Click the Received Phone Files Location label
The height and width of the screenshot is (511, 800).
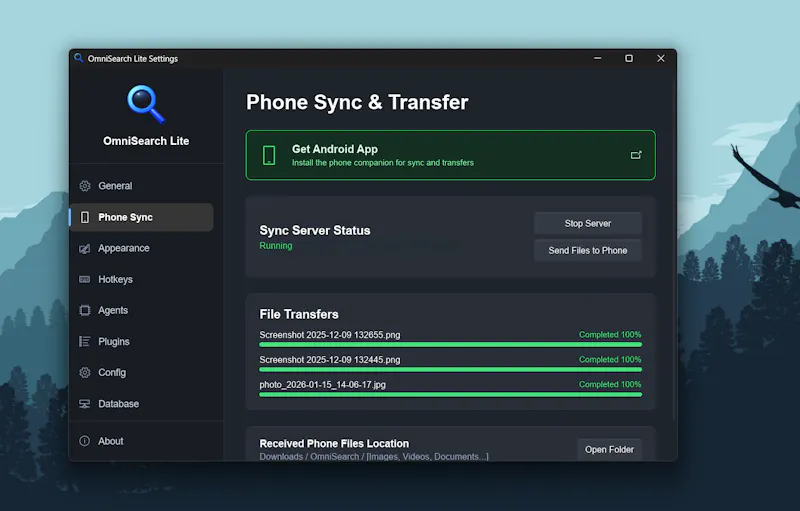click(334, 444)
